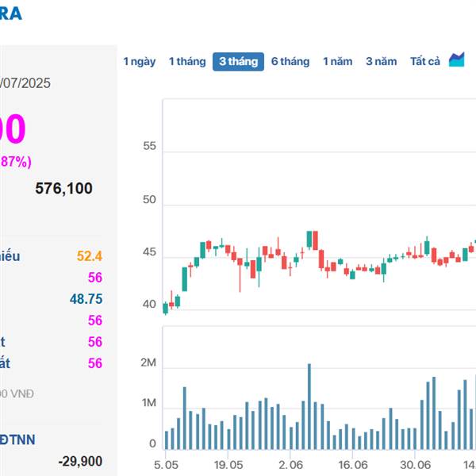Image resolution: width=476 pixels, height=476 pixels.
Task: Click the 1M volume axis label
Action: pos(149,403)
